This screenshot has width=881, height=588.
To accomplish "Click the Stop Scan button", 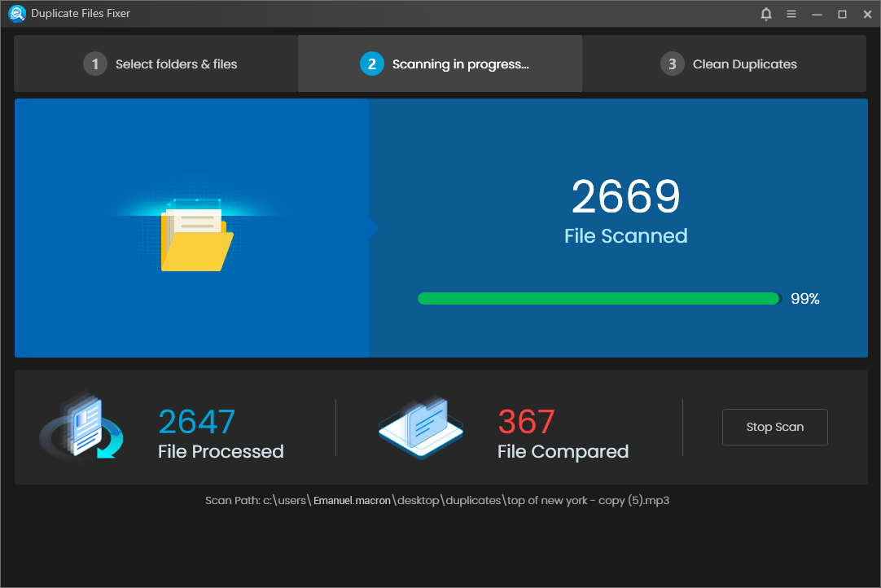I will point(774,427).
